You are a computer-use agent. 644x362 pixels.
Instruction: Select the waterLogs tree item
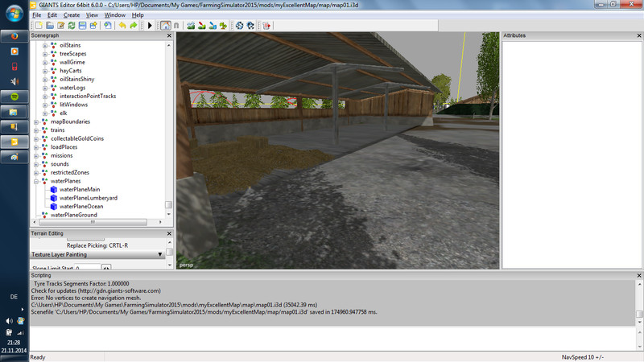point(72,88)
